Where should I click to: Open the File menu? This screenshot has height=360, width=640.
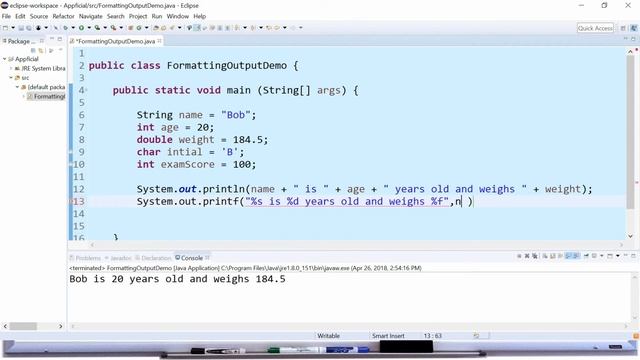[x=6, y=16]
